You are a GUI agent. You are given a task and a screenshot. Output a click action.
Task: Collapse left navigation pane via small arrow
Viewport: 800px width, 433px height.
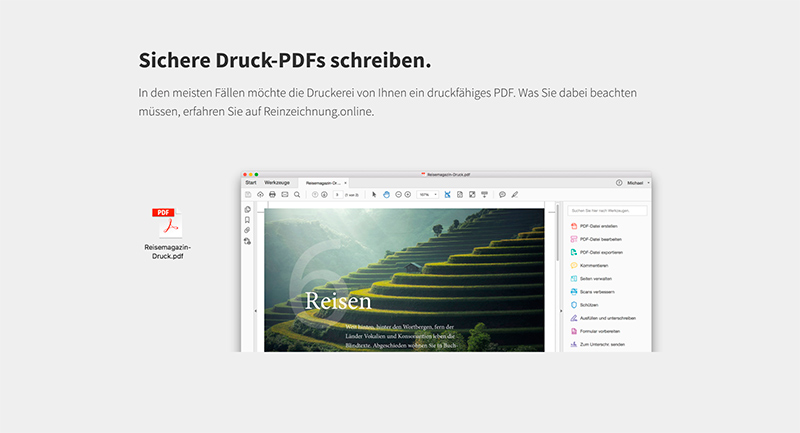(256, 311)
